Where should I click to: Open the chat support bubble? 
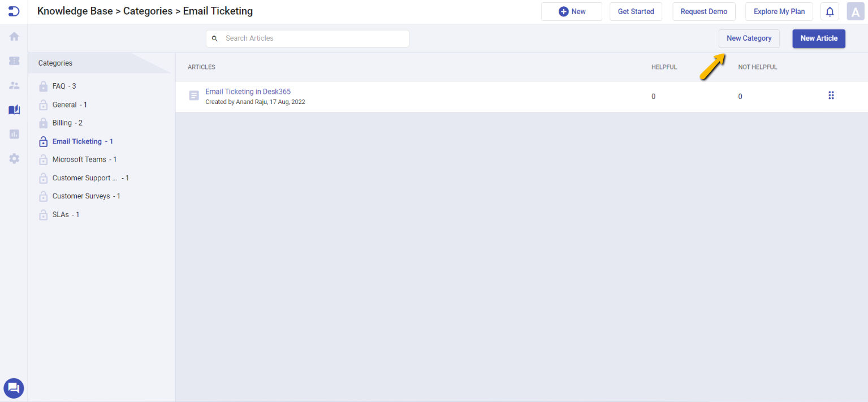point(13,388)
